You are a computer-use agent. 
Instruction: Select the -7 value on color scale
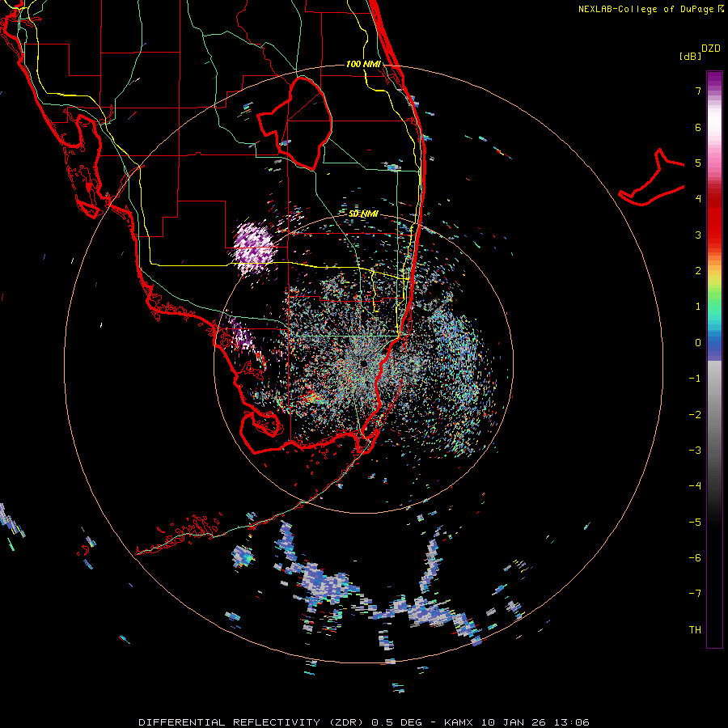click(695, 594)
